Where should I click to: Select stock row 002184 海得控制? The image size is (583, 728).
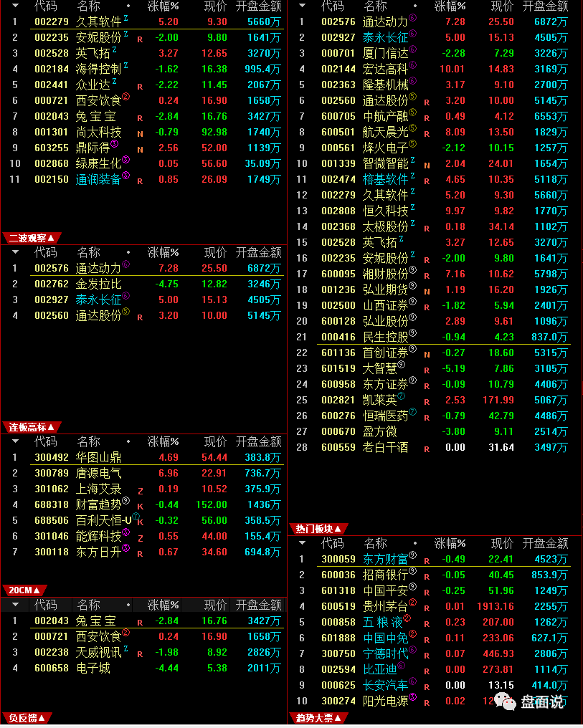point(144,70)
